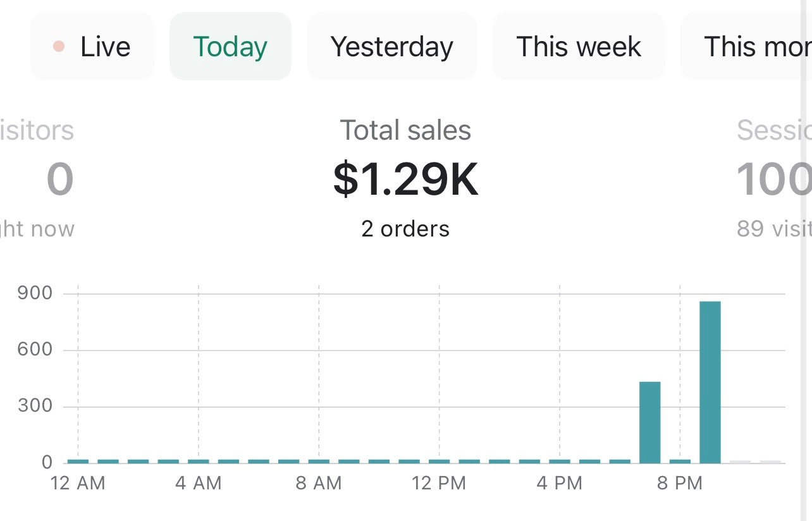812x521 pixels.
Task: Click the 8 PM time axis label
Action: pos(680,484)
